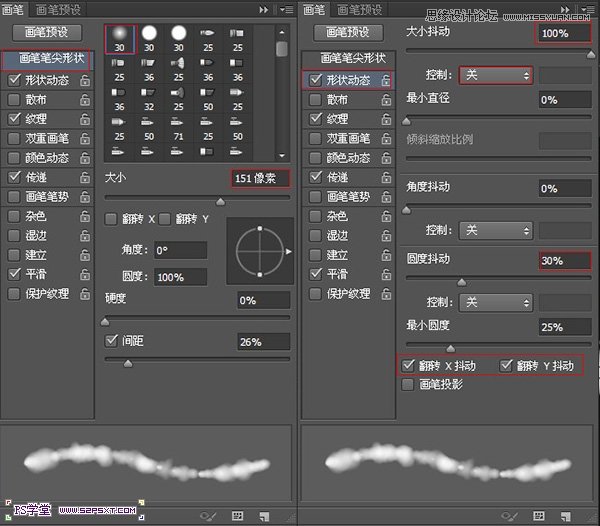Click the 最小圆度 slider handle
Image resolution: width=600 pixels, height=526 pixels.
click(x=451, y=348)
